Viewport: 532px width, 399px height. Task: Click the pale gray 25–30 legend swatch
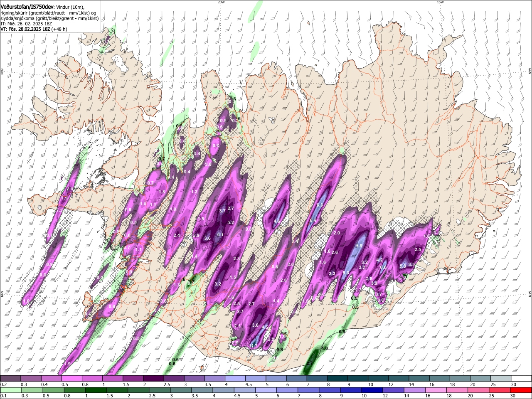pos(500,379)
